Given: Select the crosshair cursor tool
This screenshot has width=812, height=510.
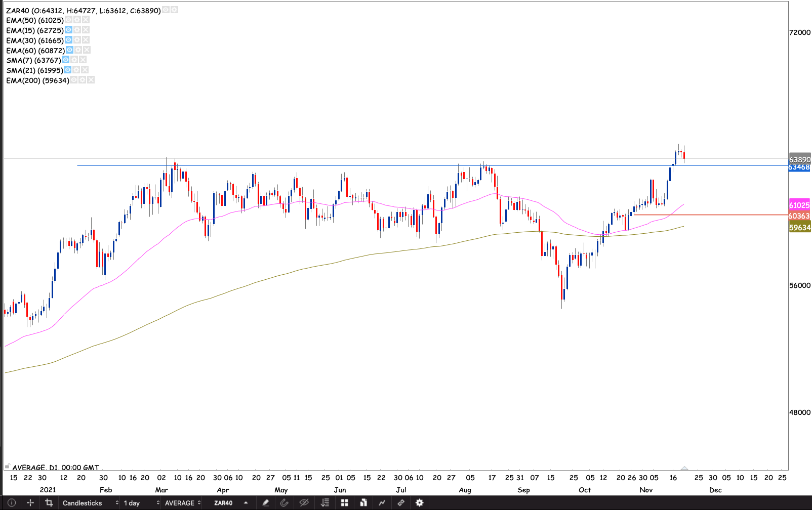Looking at the screenshot, I should click(30, 503).
